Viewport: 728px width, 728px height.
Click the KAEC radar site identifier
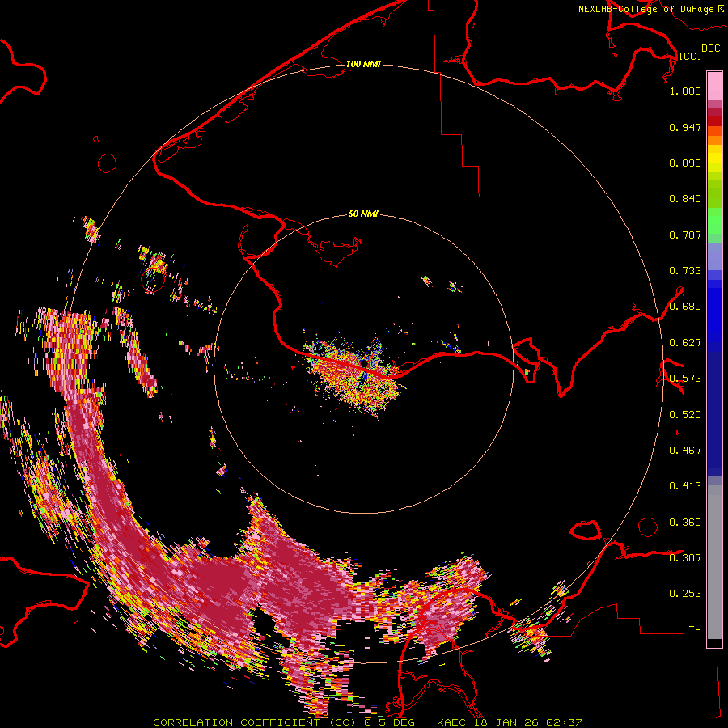451,722
